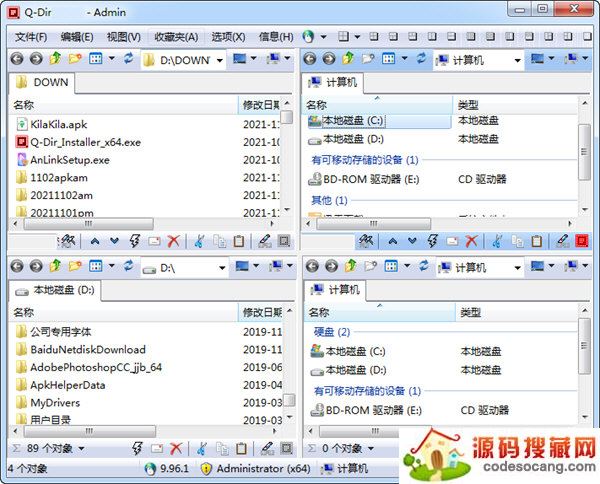Click the delete X icon under DOWN pane
This screenshot has height=484, width=600.
pyautogui.click(x=174, y=241)
